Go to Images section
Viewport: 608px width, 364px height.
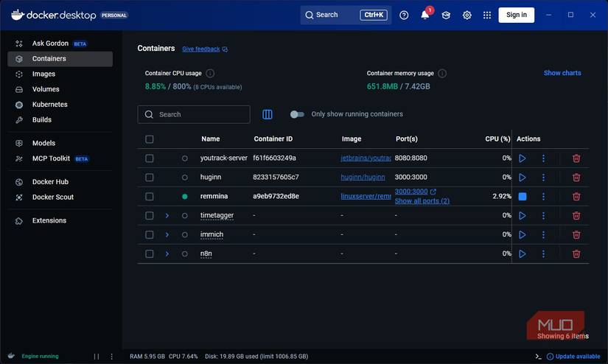[60, 74]
